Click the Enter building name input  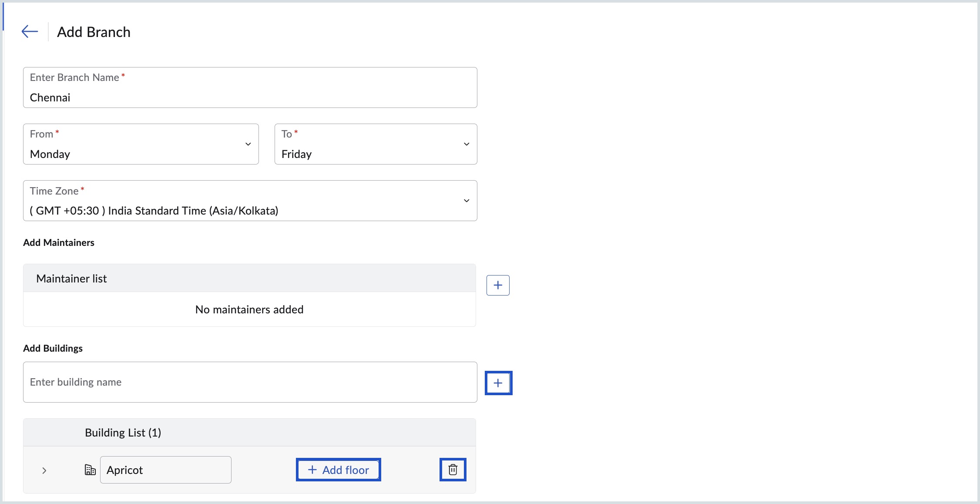point(250,382)
